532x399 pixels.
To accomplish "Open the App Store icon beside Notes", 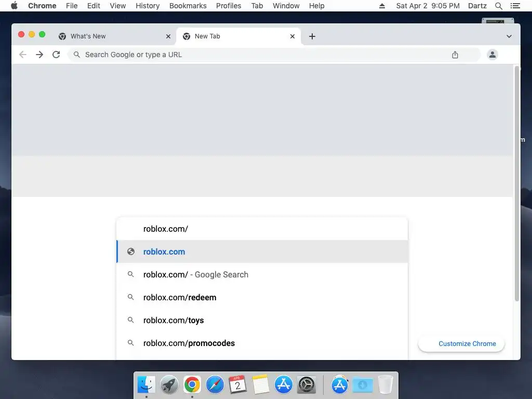I will click(283, 385).
